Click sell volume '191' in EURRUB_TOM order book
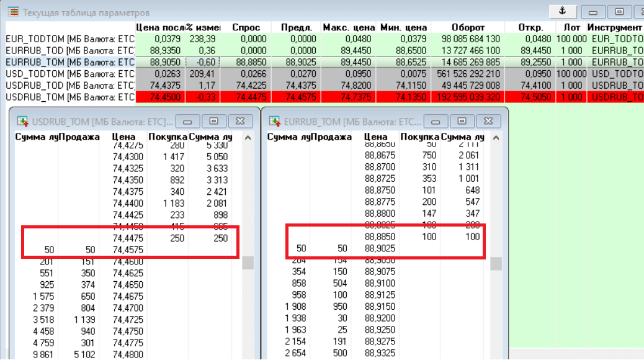644x360 pixels. pos(341,341)
